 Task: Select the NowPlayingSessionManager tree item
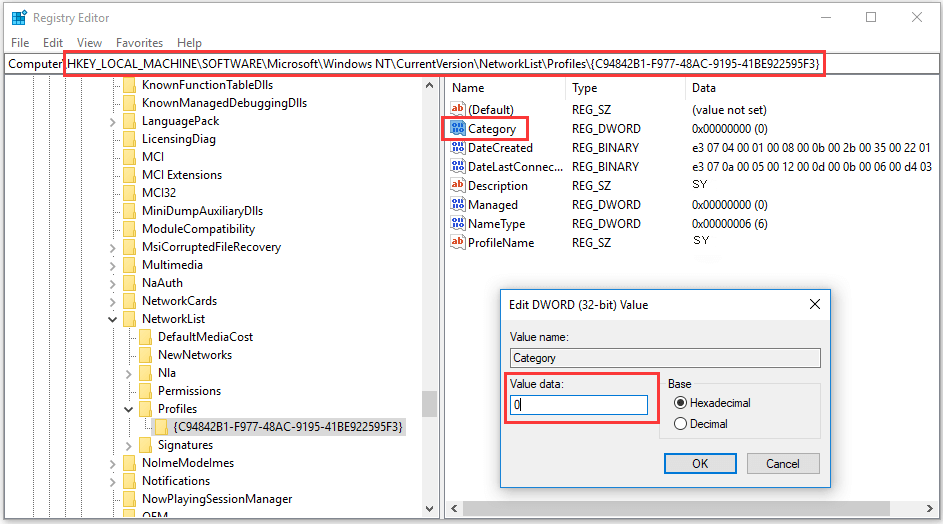pyautogui.click(x=217, y=499)
